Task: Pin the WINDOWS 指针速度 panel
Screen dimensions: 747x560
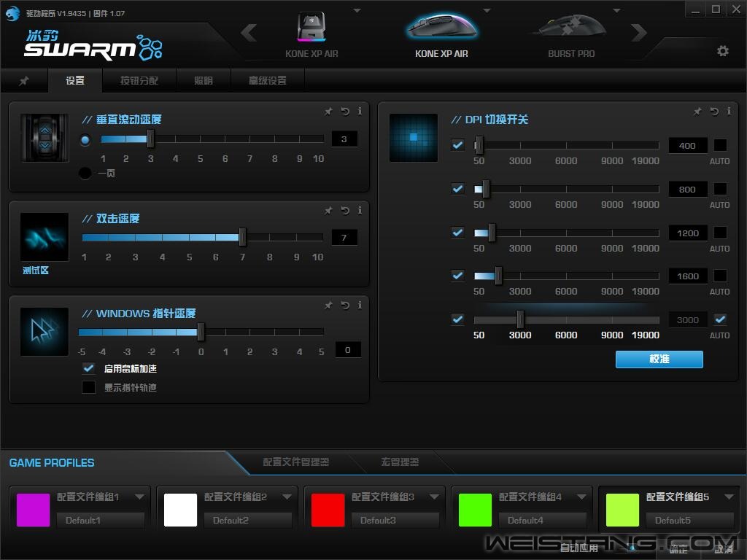Action: (x=328, y=306)
